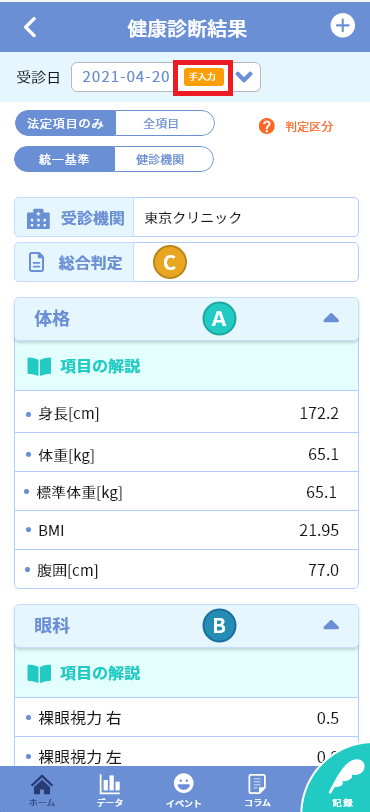Viewport: 370px width, 812px height.
Task: Open the ホーム tab in the bottom bar
Action: (x=42, y=791)
